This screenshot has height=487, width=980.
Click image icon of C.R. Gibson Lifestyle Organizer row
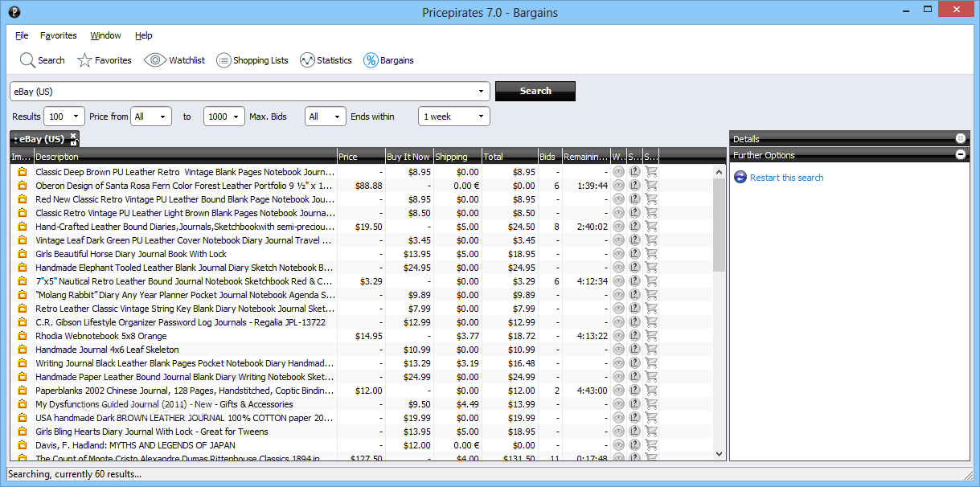click(23, 322)
